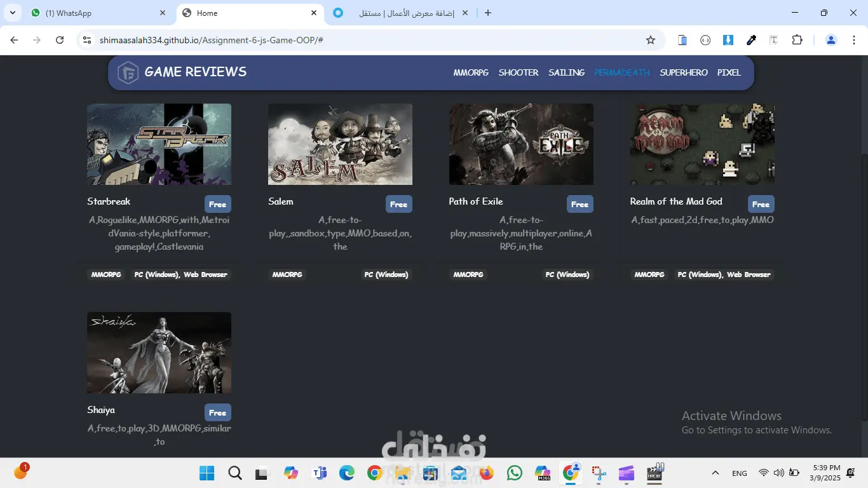Click the address bar URL
The height and width of the screenshot is (488, 868).
[x=212, y=40]
